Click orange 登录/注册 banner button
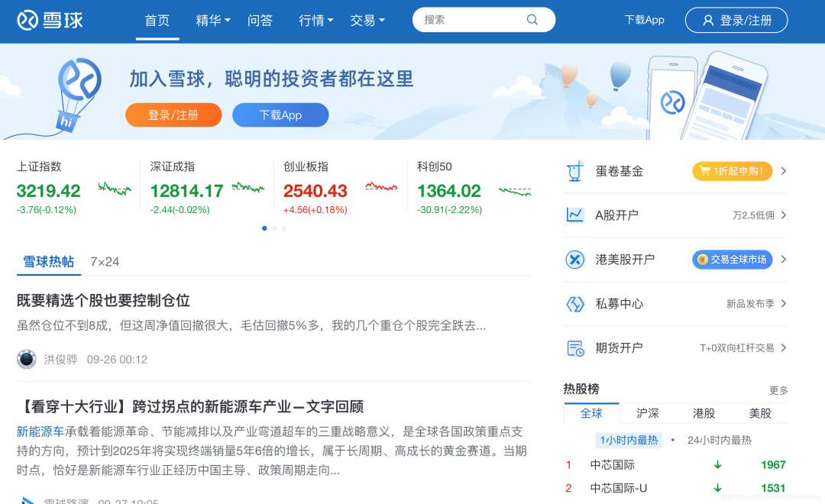825x504 pixels. [x=173, y=115]
